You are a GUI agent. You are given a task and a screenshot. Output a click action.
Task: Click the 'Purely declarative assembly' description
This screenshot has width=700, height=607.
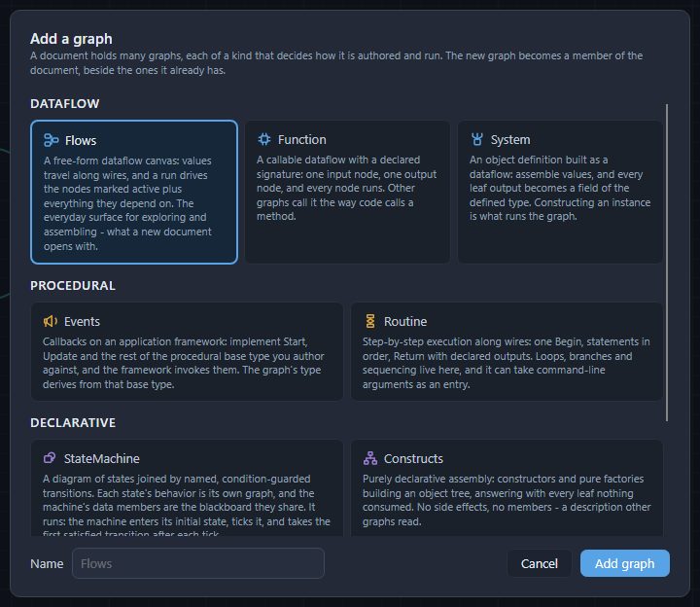(x=507, y=500)
